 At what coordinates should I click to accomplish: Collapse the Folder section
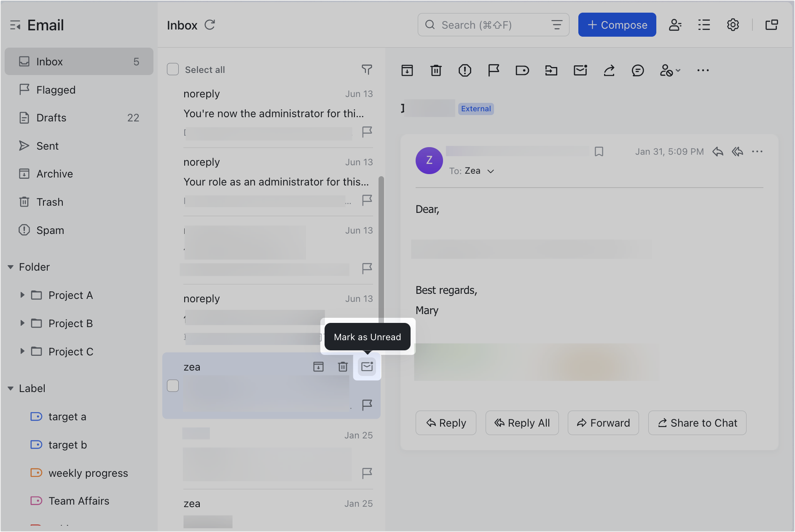10,266
